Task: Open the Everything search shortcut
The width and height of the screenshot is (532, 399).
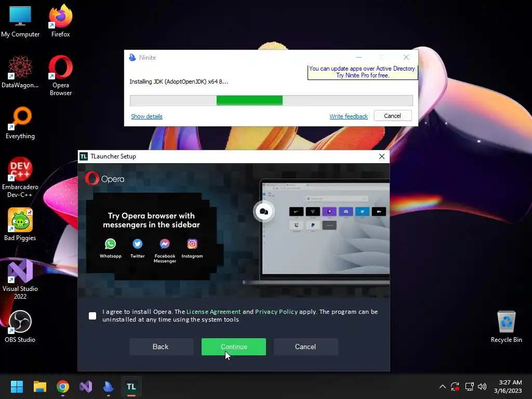Action: pyautogui.click(x=20, y=123)
